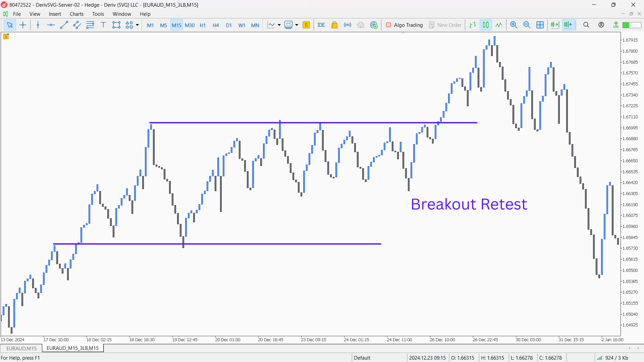Click the chart corner trade icon
Screen dimensions: 644x362
pos(6,36)
